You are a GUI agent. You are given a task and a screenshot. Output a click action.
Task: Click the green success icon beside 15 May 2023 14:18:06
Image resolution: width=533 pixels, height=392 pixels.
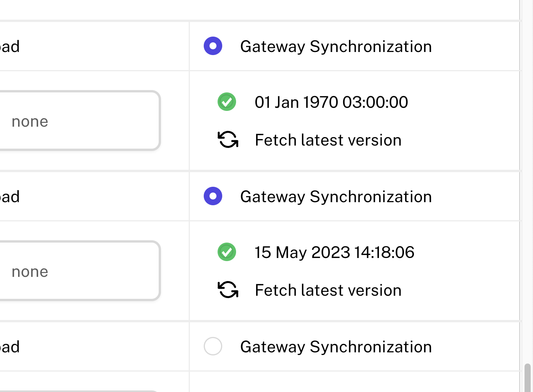point(227,252)
